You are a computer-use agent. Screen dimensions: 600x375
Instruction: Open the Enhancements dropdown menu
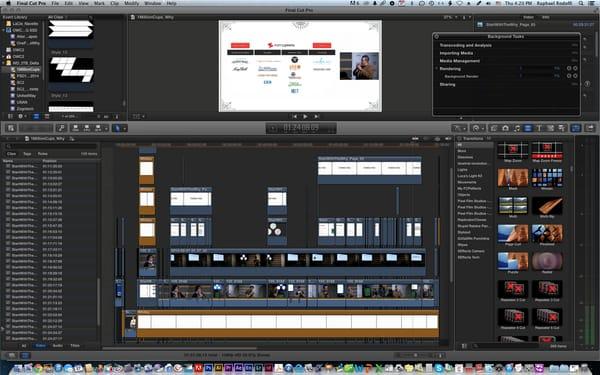(459, 128)
